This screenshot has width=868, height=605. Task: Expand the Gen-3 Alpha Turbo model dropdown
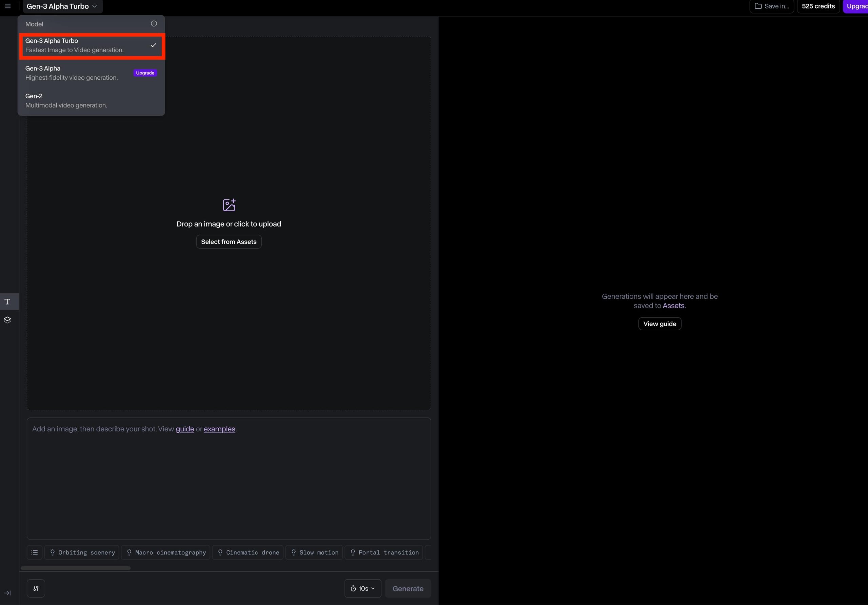tap(62, 6)
